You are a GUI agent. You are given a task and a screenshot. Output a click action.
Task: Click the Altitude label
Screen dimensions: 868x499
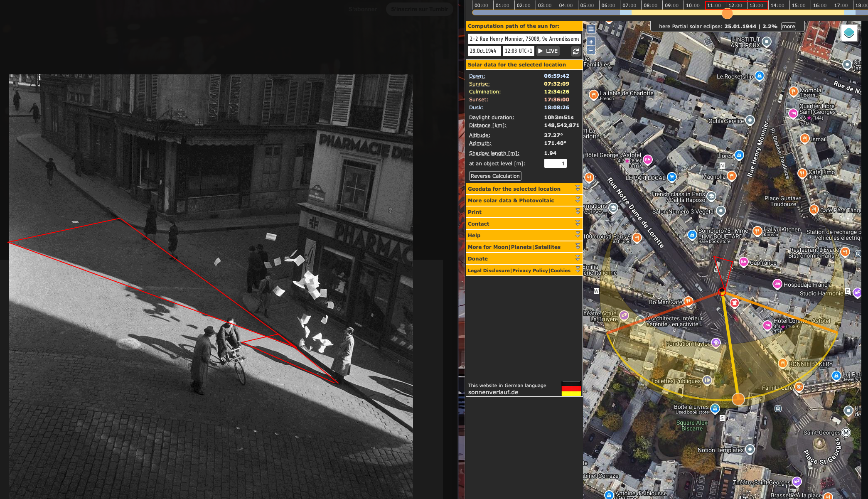pyautogui.click(x=479, y=135)
